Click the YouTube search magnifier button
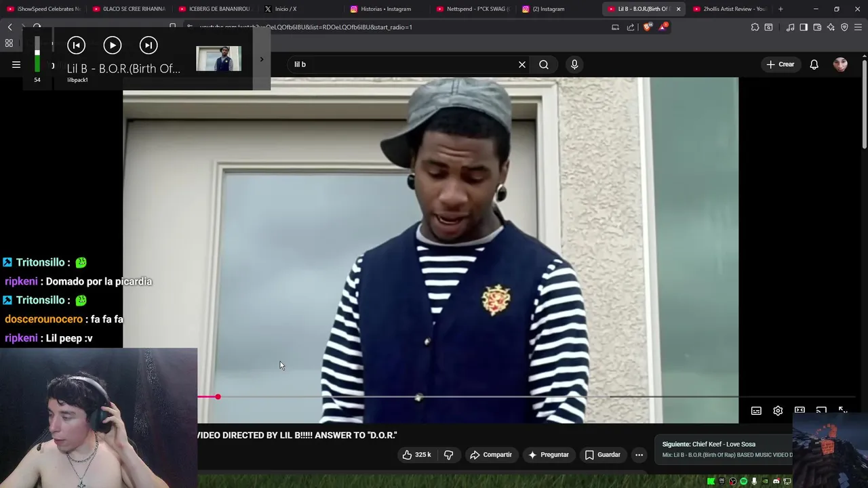Screen dimensions: 868x488 (x=544, y=64)
